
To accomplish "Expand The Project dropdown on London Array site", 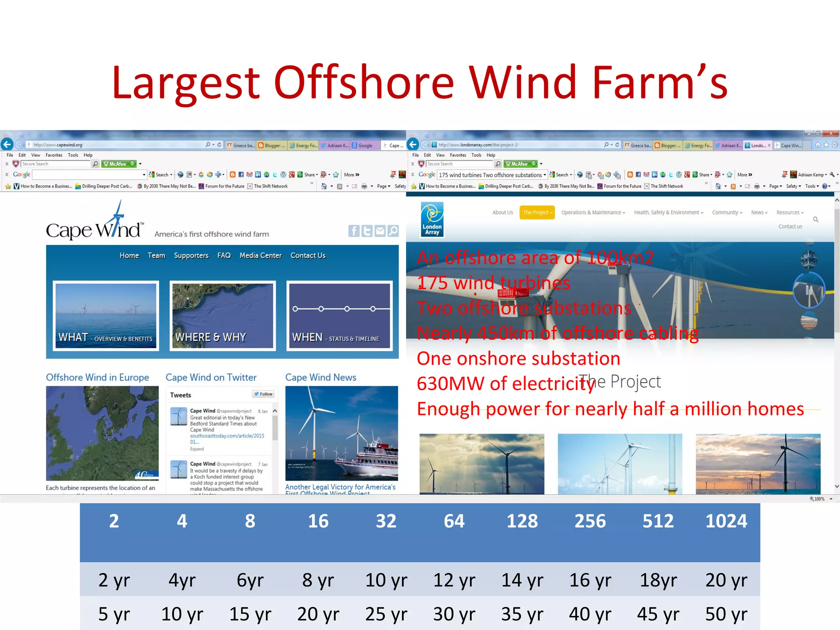I will (537, 212).
